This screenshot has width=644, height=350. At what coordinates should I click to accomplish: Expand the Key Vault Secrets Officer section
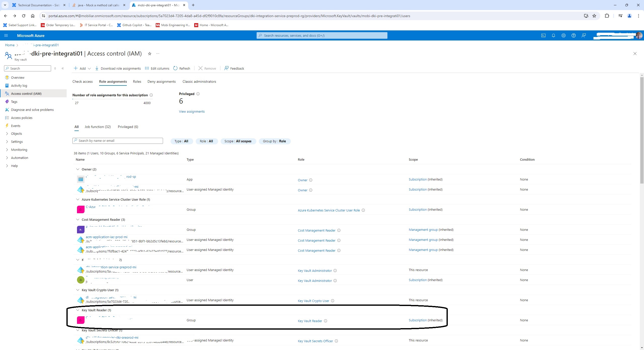coord(78,330)
